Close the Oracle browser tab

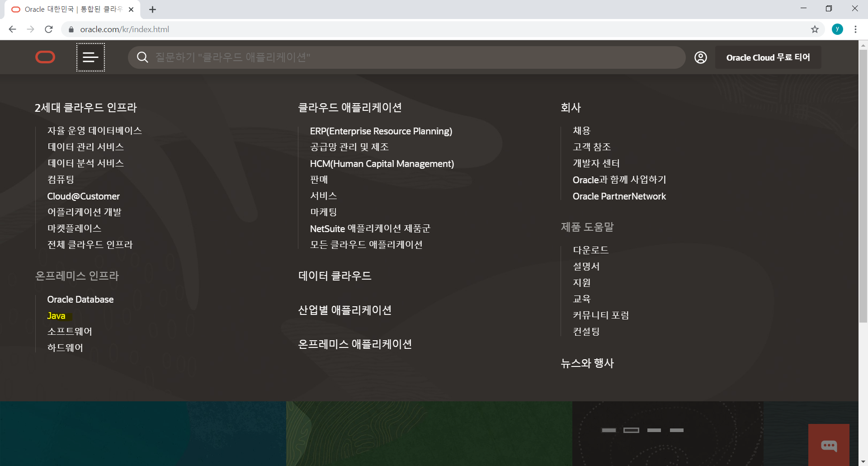[131, 10]
